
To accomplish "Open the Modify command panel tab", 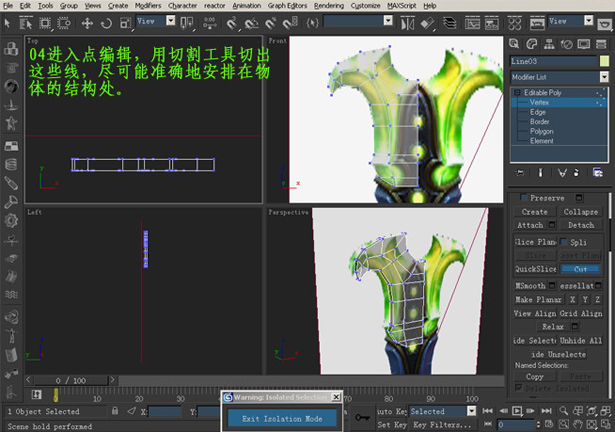I will coord(530,43).
